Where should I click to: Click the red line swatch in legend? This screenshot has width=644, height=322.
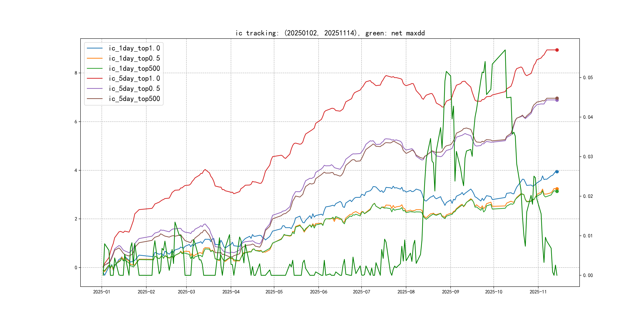95,79
